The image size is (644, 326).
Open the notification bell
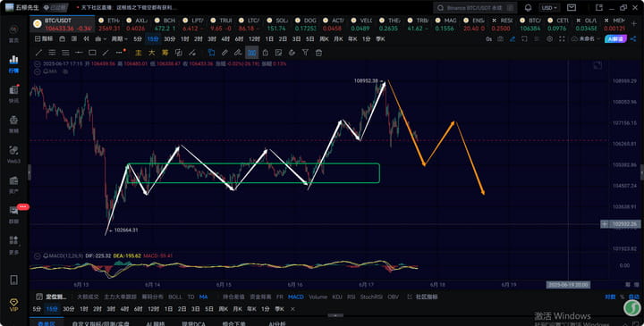529,8
